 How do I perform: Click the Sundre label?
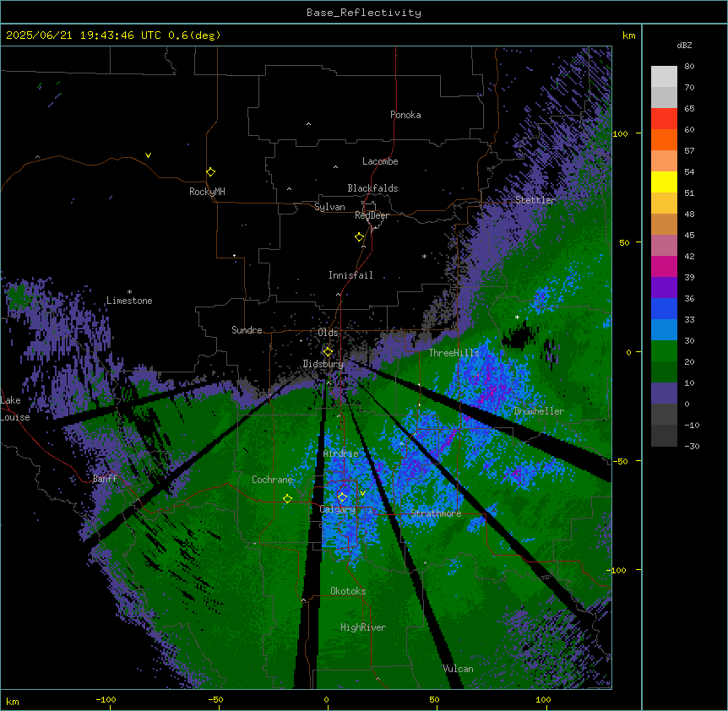point(247,330)
